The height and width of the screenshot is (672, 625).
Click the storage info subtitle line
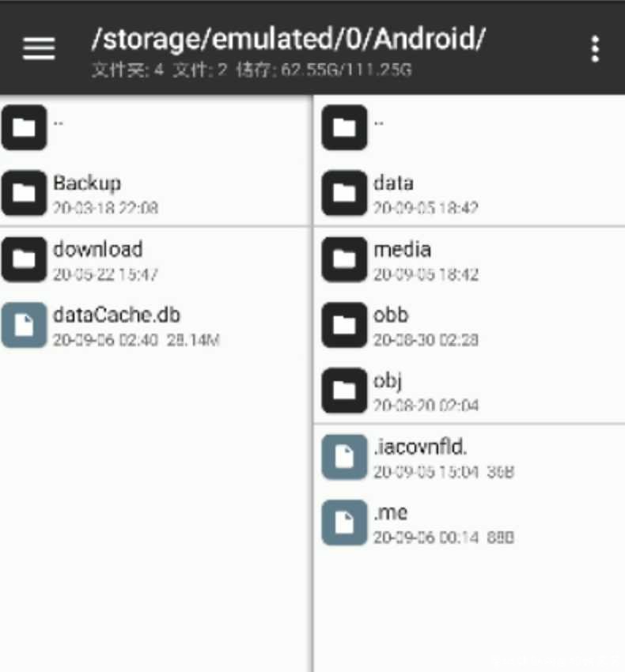[252, 70]
